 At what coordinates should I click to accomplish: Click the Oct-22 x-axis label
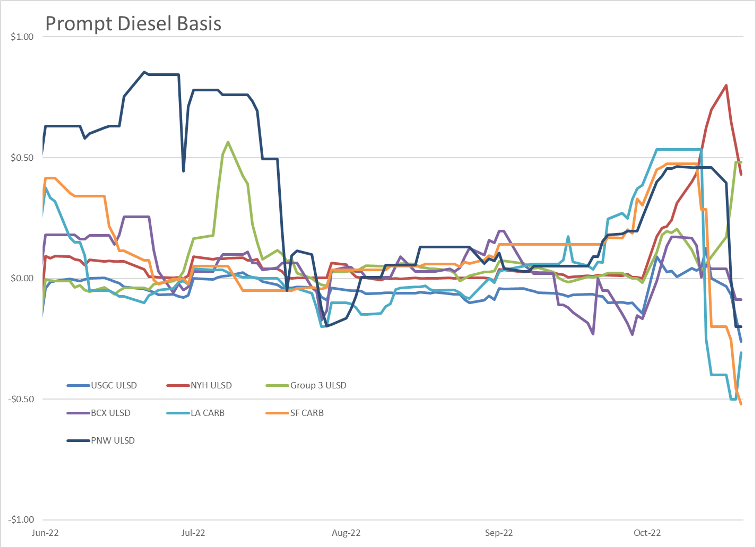647,533
